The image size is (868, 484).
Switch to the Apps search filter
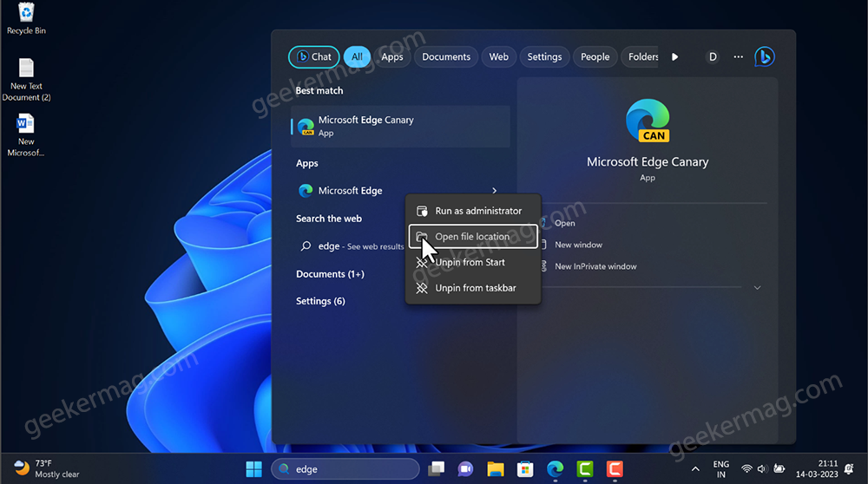click(x=392, y=57)
